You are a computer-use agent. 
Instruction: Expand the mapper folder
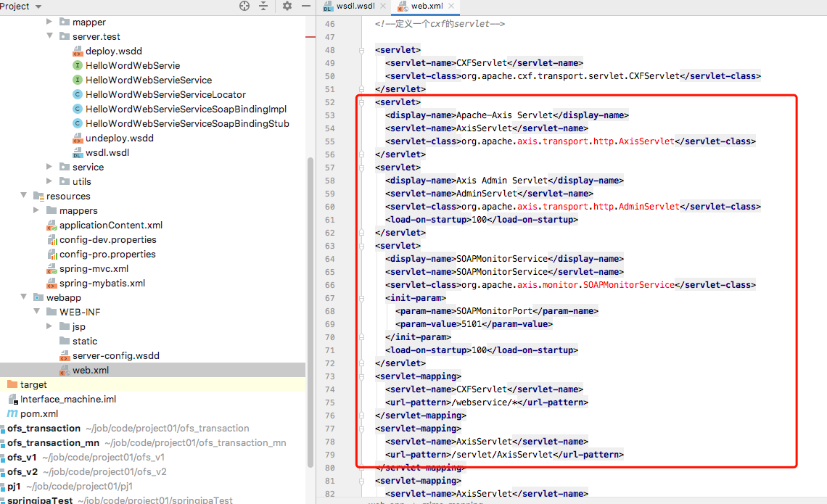[49, 22]
